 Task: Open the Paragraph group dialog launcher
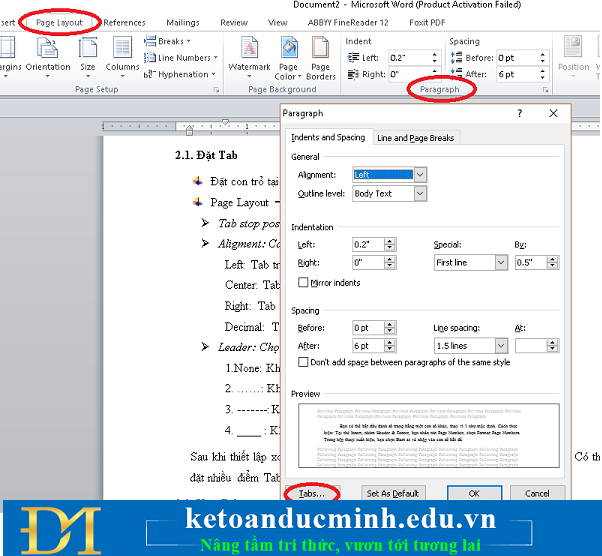tap(545, 89)
